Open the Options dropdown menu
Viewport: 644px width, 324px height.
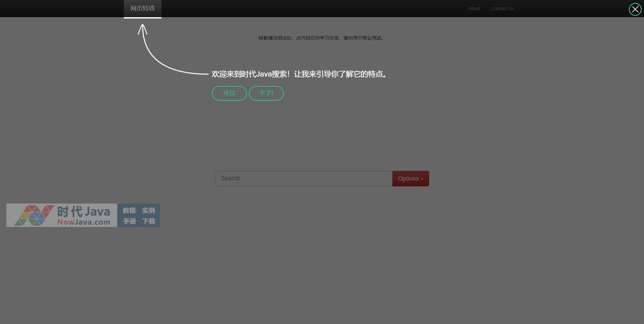(410, 179)
